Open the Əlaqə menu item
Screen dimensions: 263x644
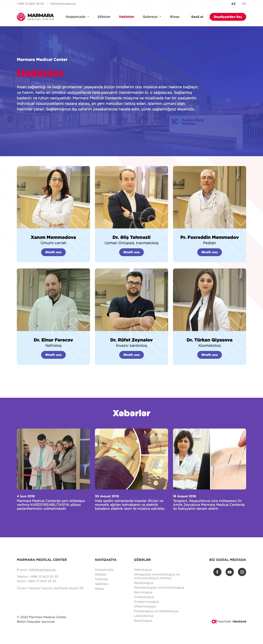point(174,17)
